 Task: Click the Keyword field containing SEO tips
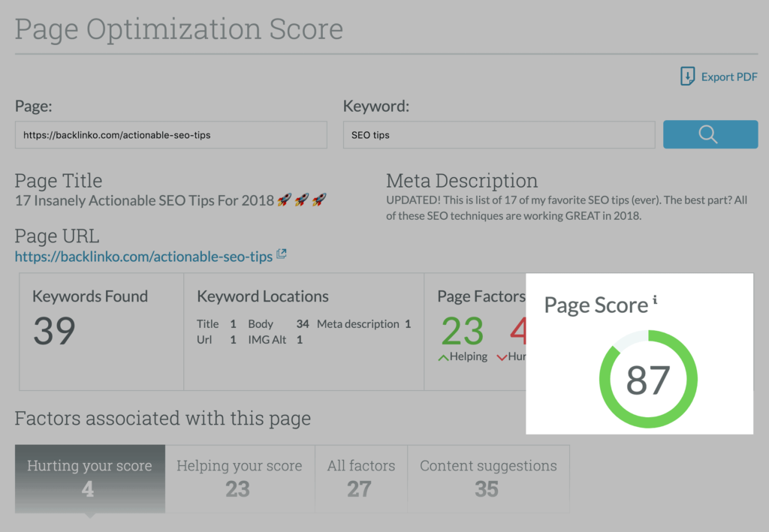pyautogui.click(x=499, y=135)
